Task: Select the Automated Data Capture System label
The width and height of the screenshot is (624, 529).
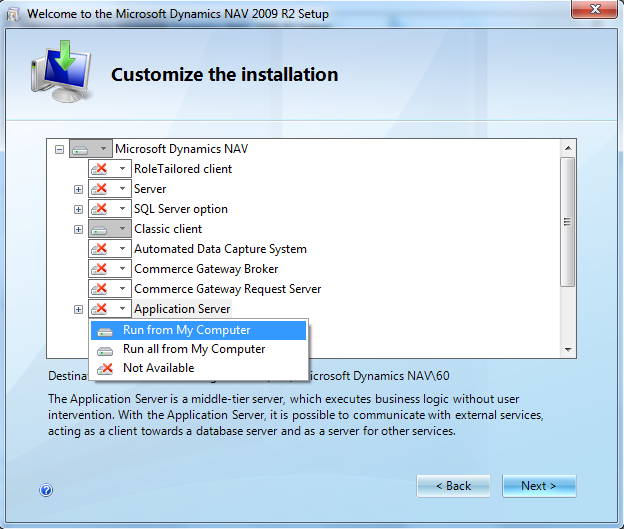Action: (220, 249)
